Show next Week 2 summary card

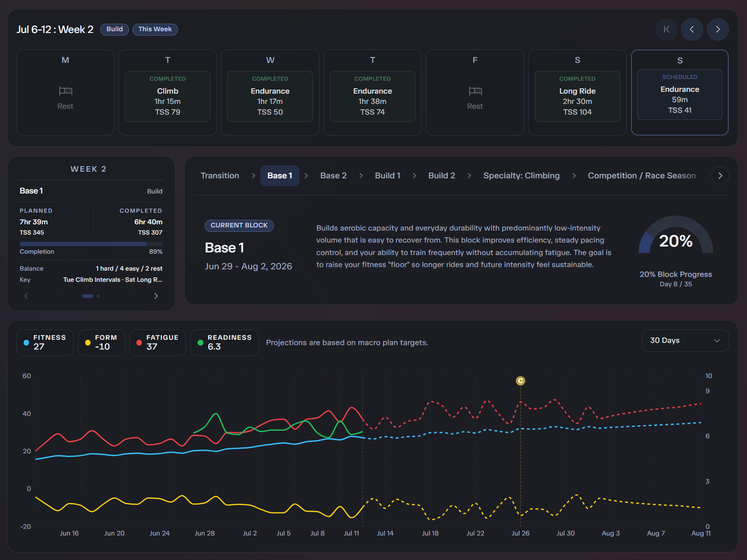click(156, 296)
